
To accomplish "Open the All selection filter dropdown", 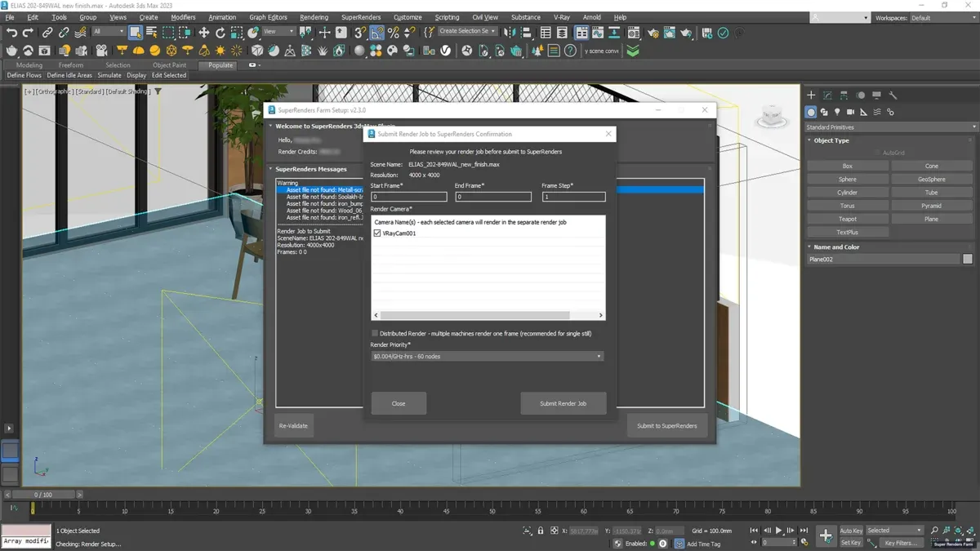I will click(108, 32).
